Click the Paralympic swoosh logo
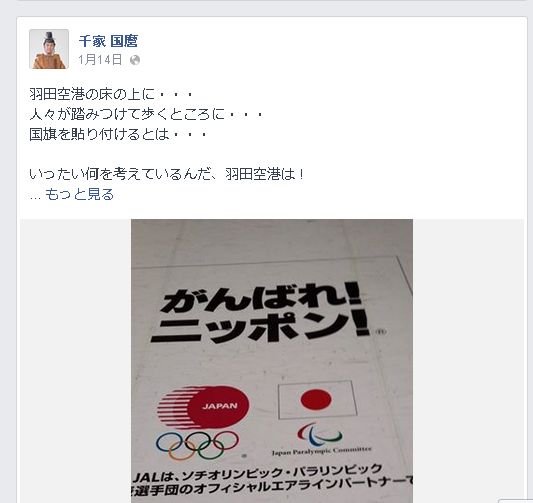Image resolution: width=533 pixels, height=503 pixels. [320, 435]
